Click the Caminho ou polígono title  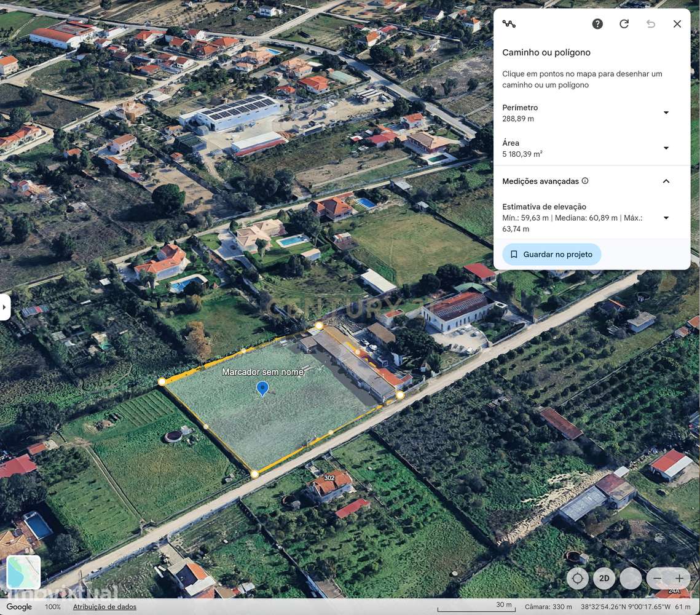(x=546, y=53)
